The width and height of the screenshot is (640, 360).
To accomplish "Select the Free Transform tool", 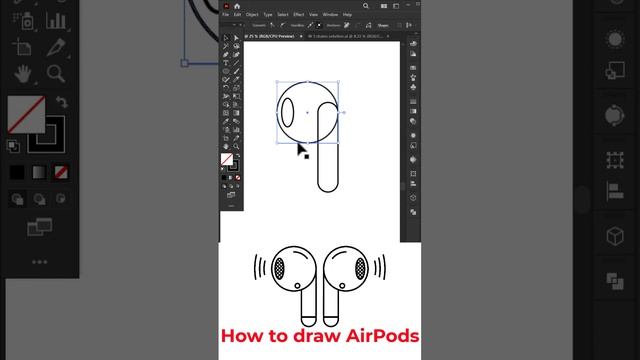I will point(236,96).
